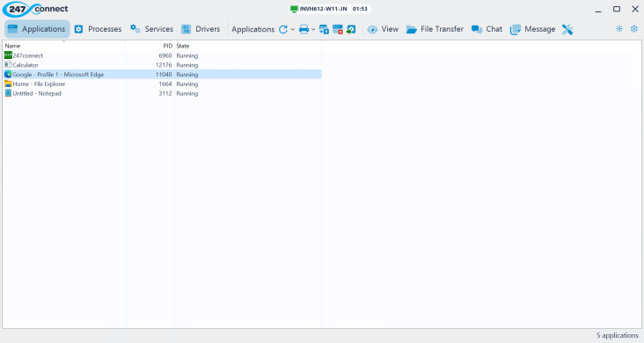Click the Applications toolbar section label
The height and width of the screenshot is (343, 644).
click(253, 29)
